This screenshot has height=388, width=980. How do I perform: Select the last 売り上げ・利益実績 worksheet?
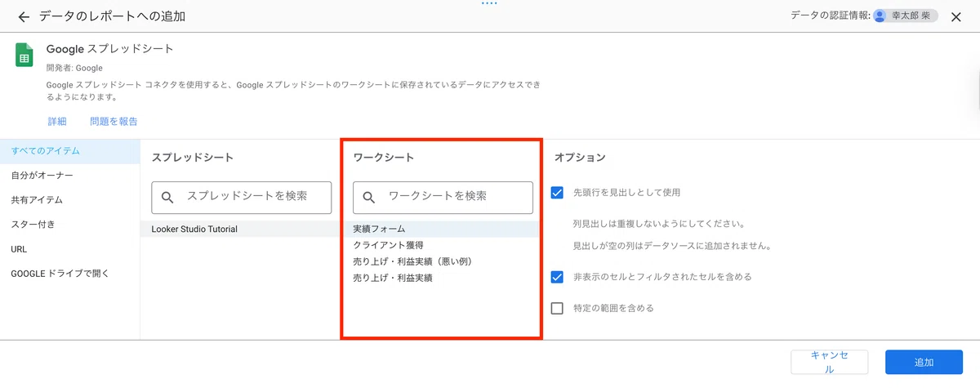click(441, 278)
